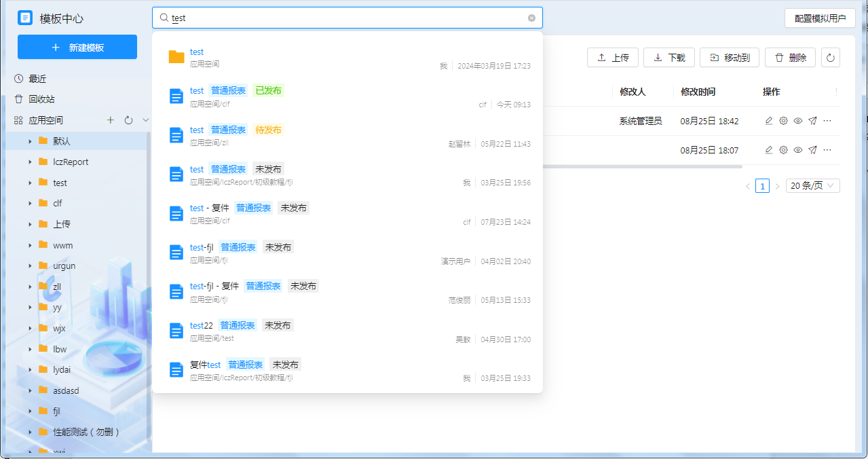Viewport: 868px width, 459px height.
Task: Go to 回收站 recycle bin
Action: coord(41,99)
